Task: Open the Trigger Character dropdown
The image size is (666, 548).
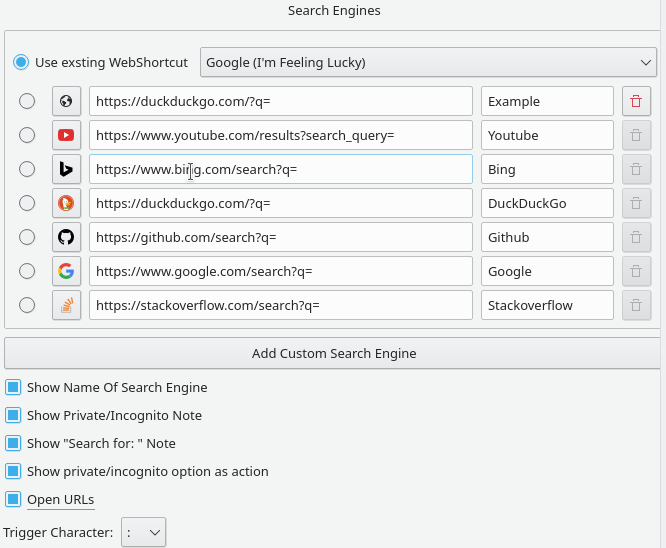Action: (x=144, y=532)
